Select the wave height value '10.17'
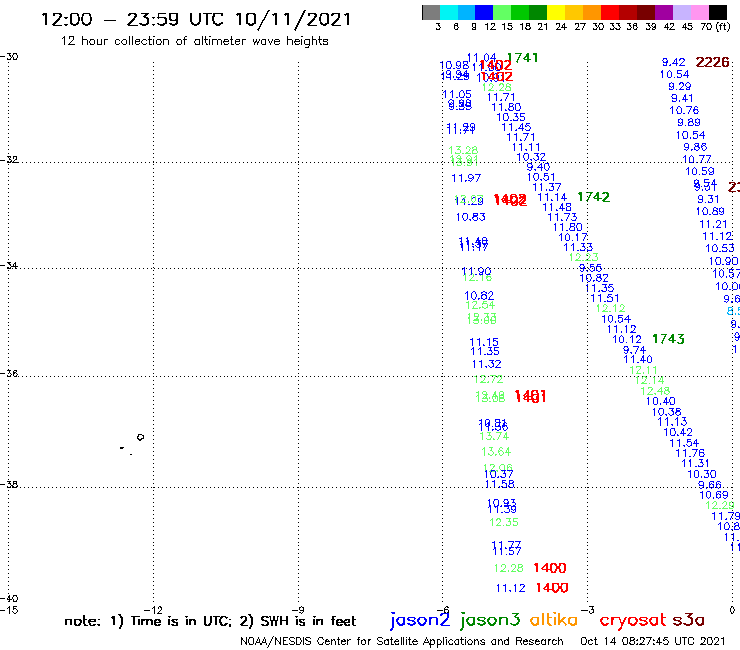The image size is (740, 650). pos(573,237)
